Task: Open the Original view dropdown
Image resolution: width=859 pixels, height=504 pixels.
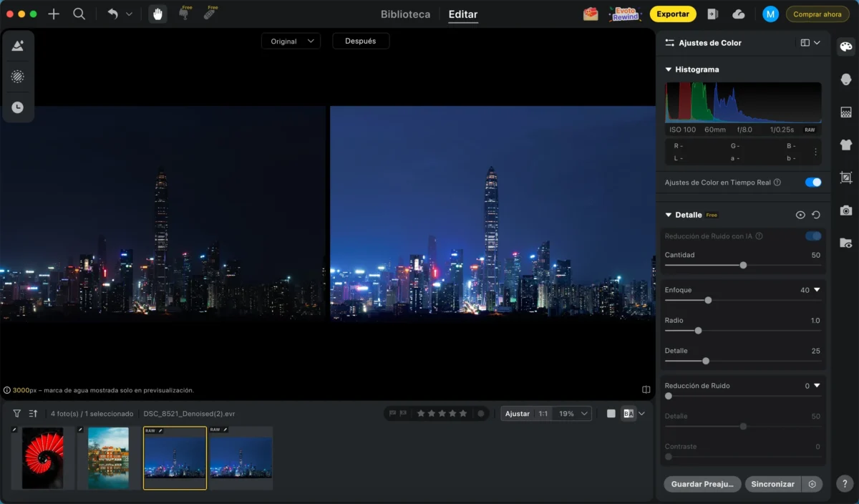Action: (291, 42)
